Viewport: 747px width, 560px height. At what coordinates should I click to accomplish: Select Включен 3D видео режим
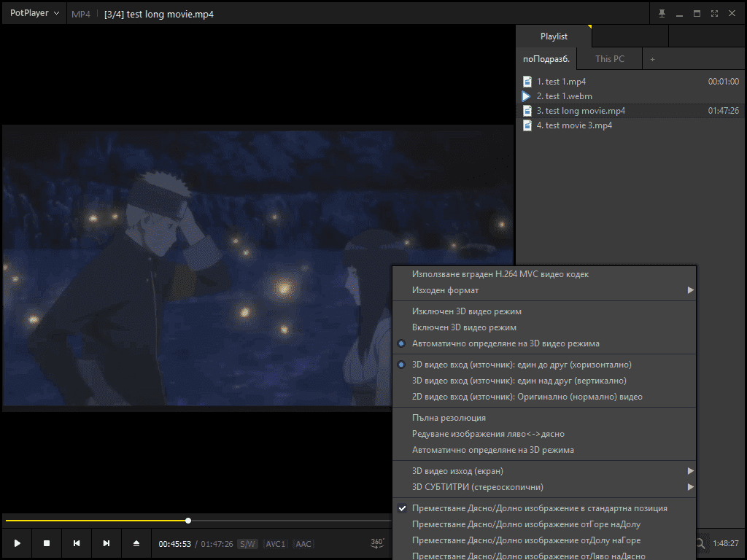pyautogui.click(x=544, y=327)
